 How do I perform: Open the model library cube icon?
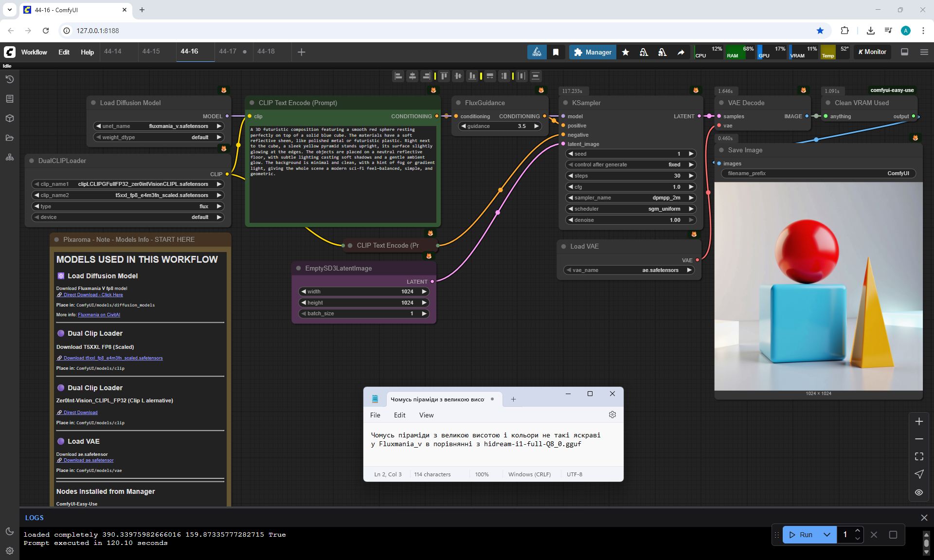pos(10,118)
